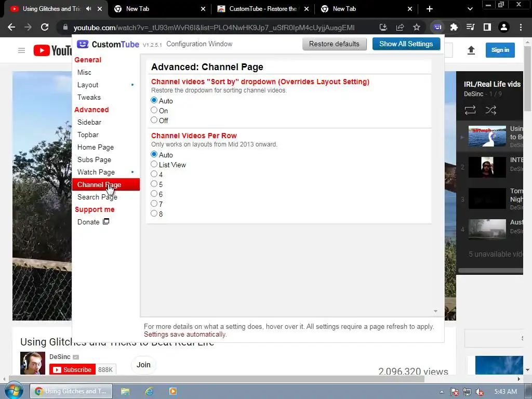Click the YouTube upload arrow icon
This screenshot has width=532, height=399.
(x=471, y=50)
